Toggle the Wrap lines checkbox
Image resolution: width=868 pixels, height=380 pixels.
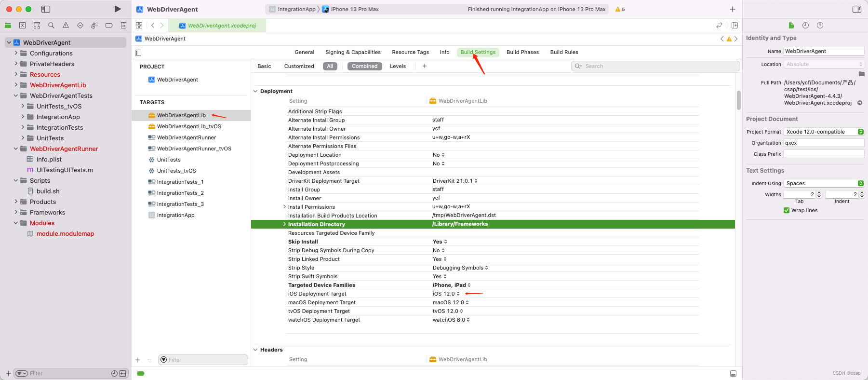pyautogui.click(x=787, y=210)
